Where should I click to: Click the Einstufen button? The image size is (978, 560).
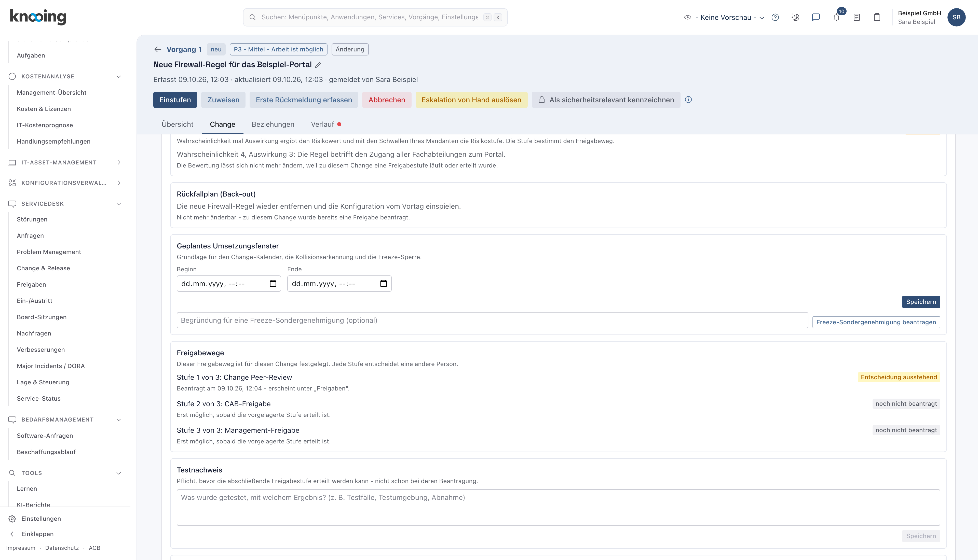pyautogui.click(x=175, y=100)
